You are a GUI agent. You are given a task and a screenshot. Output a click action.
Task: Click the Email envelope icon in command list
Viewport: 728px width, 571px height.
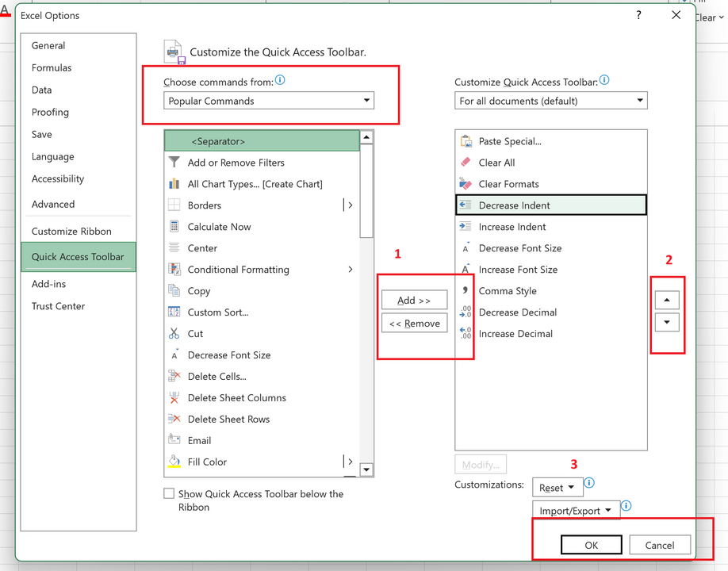(x=174, y=440)
